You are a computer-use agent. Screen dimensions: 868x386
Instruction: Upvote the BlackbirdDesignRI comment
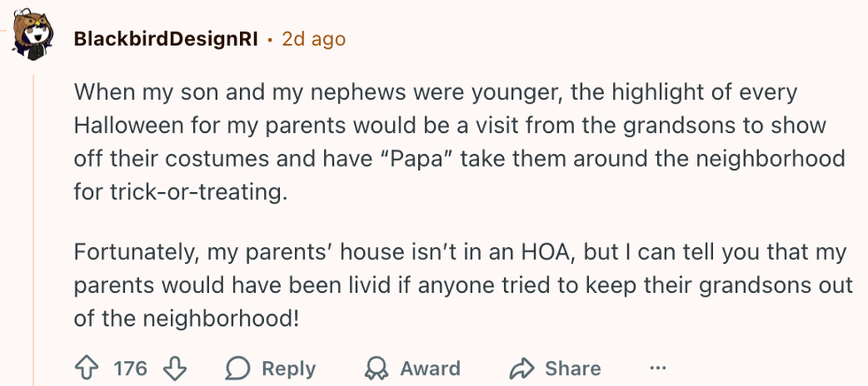[x=89, y=368]
